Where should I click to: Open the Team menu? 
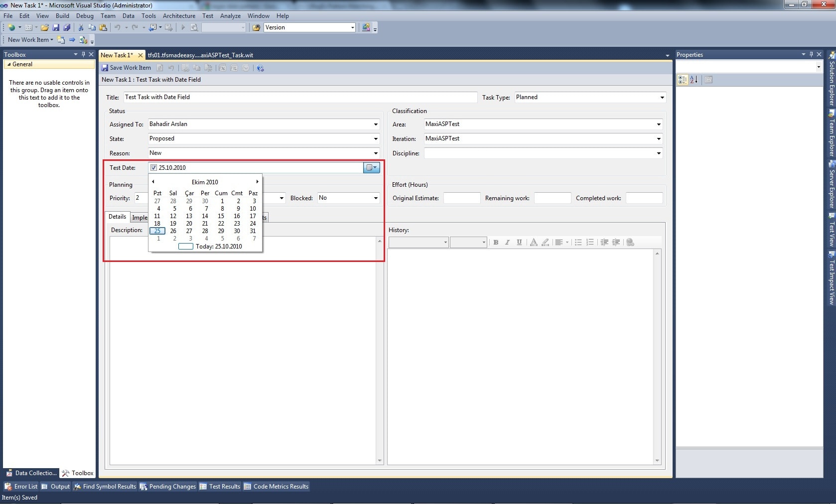click(x=108, y=16)
